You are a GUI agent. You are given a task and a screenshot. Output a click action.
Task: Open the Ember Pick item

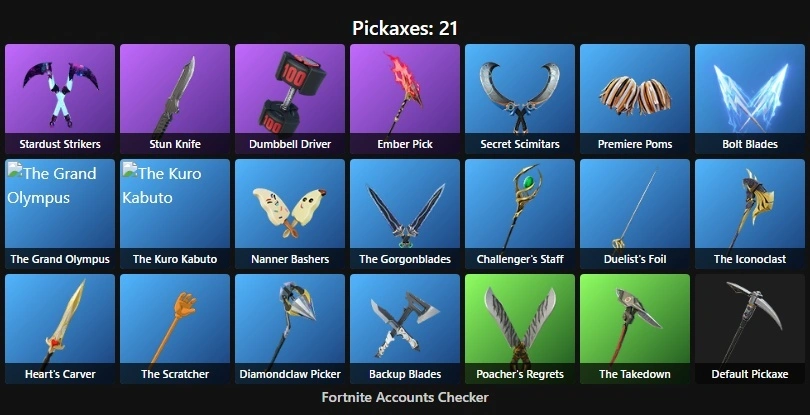[405, 99]
